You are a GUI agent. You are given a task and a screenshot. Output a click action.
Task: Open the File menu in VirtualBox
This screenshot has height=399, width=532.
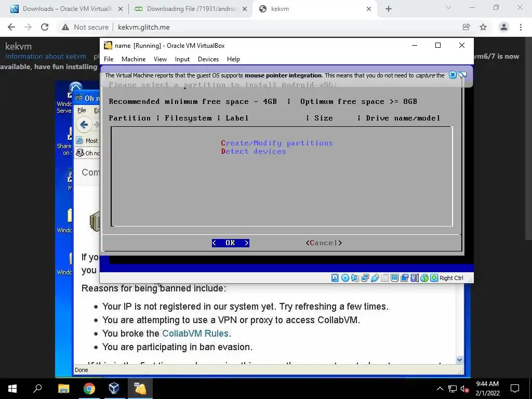click(x=109, y=59)
